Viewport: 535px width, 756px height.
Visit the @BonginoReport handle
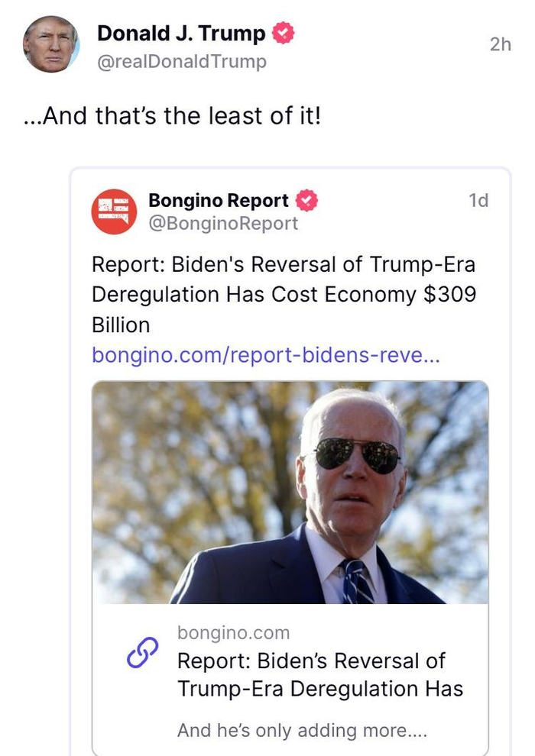pos(223,224)
